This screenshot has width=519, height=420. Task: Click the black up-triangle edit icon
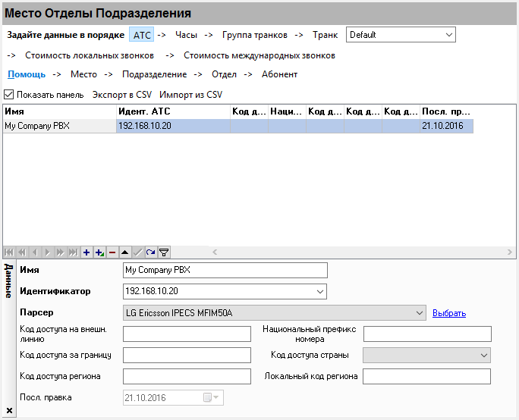pyautogui.click(x=125, y=252)
